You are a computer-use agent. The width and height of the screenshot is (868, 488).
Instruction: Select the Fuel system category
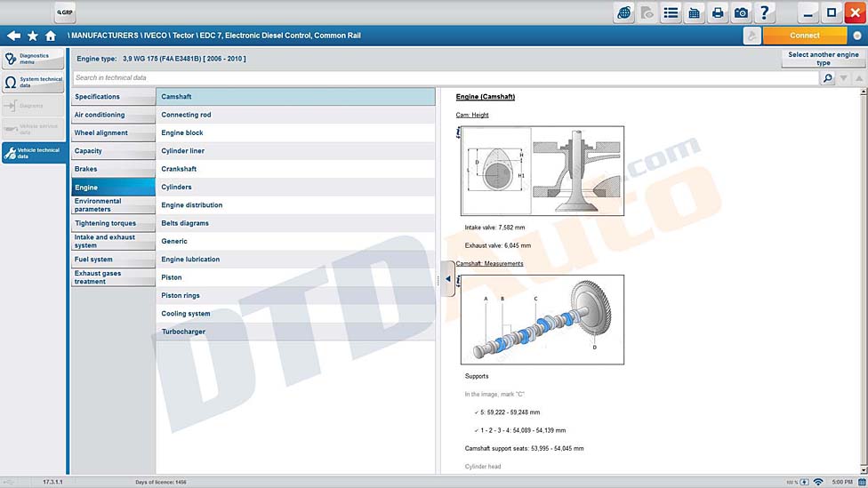[114, 260]
